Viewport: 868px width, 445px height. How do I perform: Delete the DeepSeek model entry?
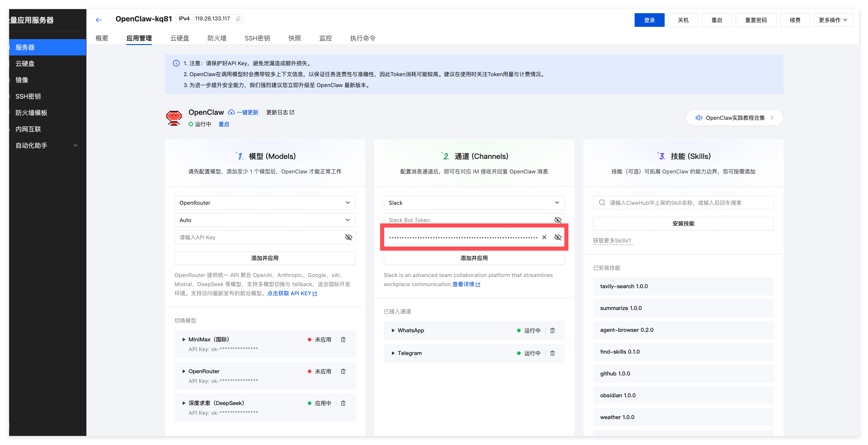[343, 403]
